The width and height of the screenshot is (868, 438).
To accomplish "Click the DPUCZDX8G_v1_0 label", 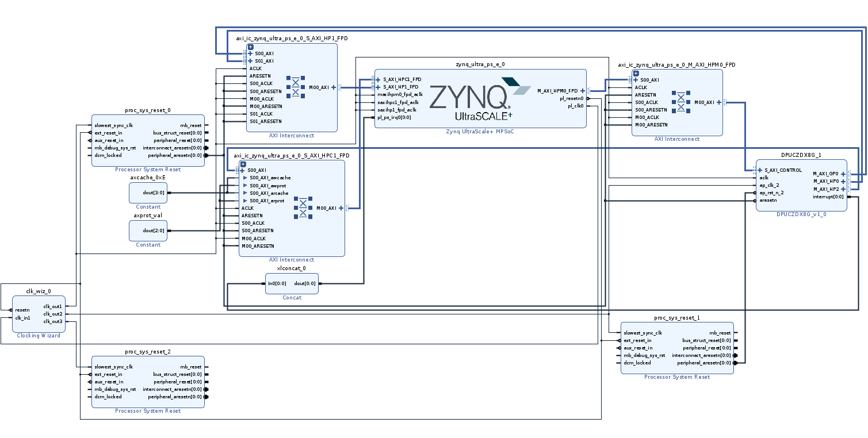I will 801,214.
